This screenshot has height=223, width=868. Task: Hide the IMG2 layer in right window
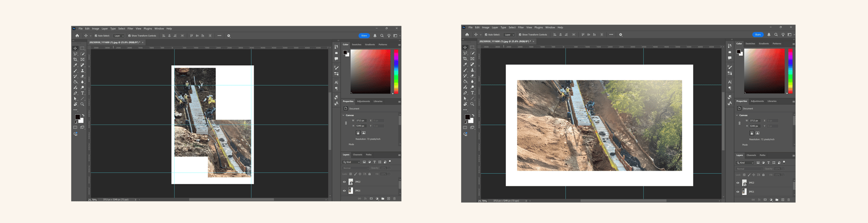(x=738, y=183)
